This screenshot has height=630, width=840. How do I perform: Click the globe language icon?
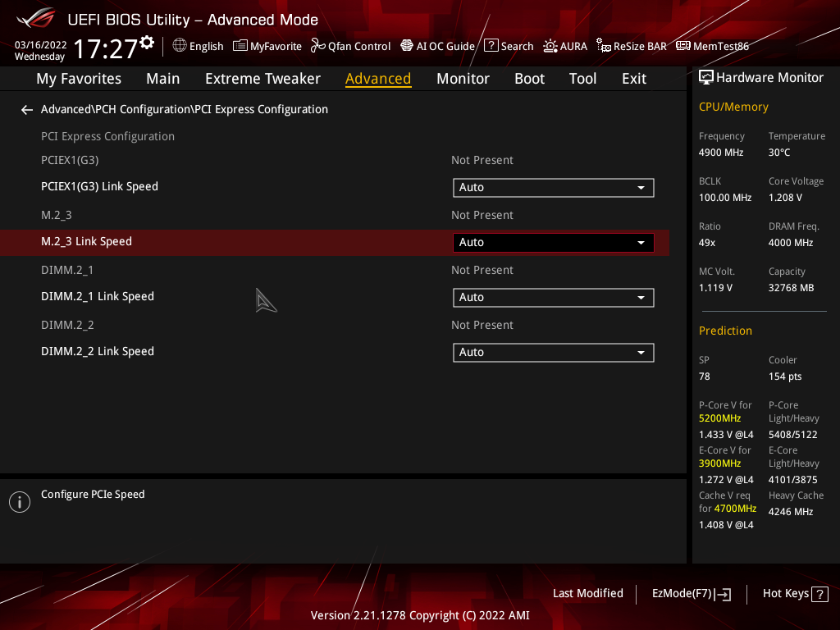coord(180,46)
